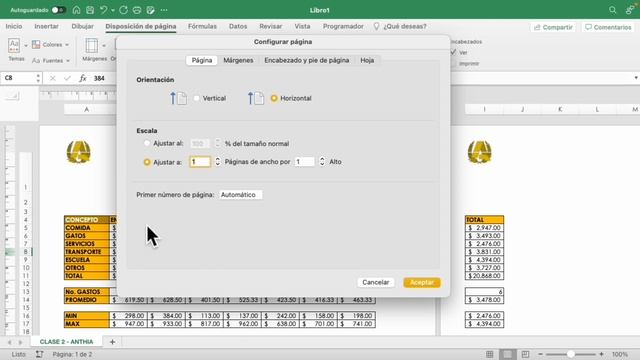This screenshot has width=640, height=360.
Task: Click the Undo arrow icon
Action: pos(104,10)
